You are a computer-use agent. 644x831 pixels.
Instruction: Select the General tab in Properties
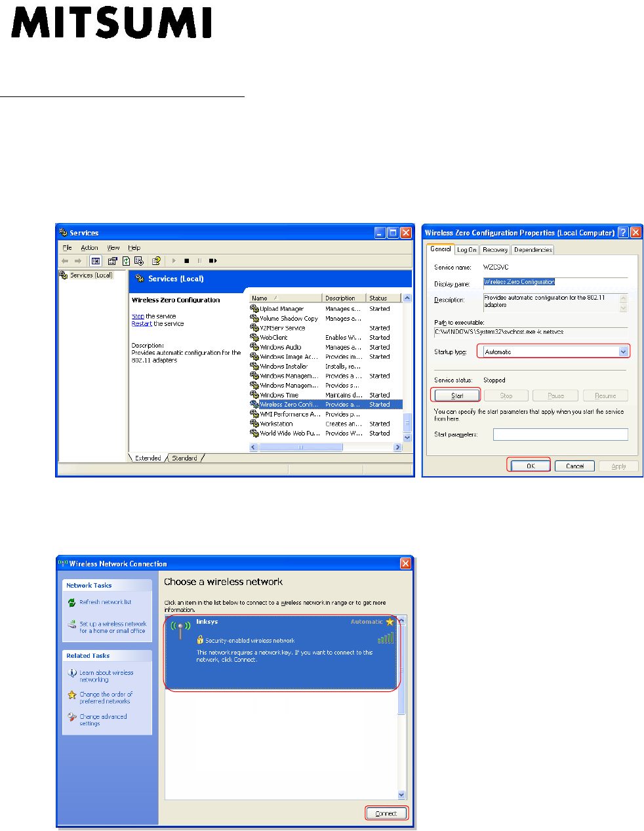pyautogui.click(x=441, y=249)
